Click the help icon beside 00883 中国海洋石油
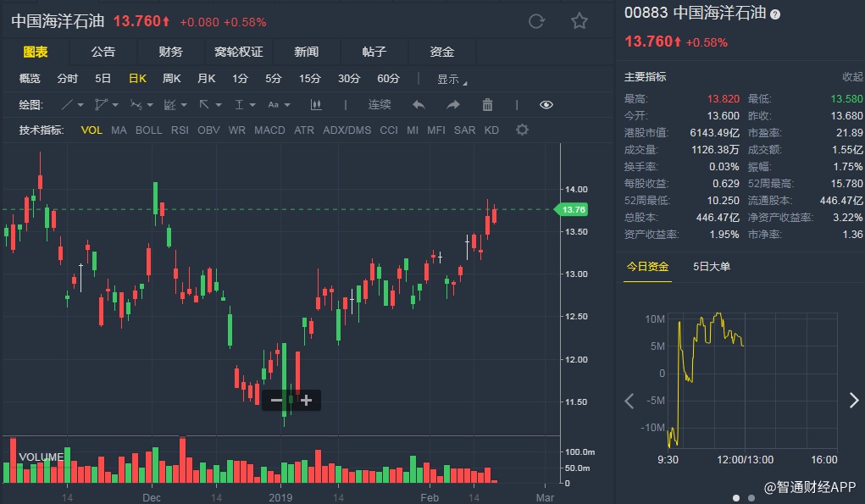 point(775,14)
